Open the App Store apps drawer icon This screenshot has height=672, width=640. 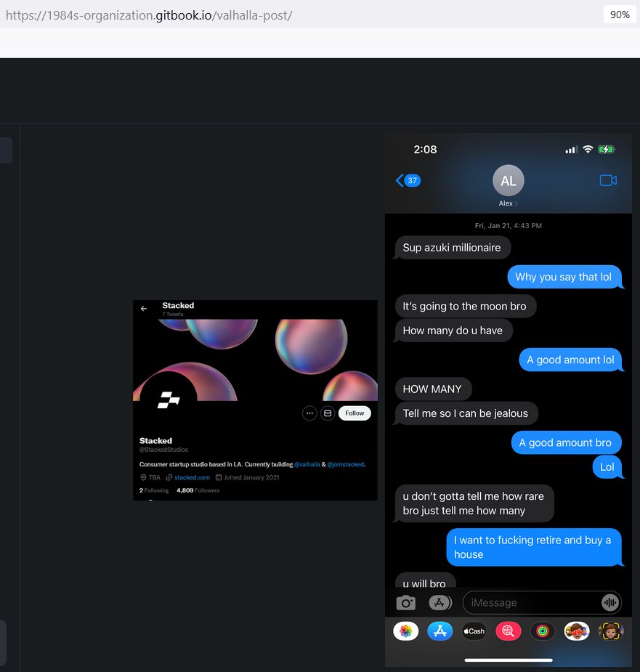pyautogui.click(x=440, y=602)
